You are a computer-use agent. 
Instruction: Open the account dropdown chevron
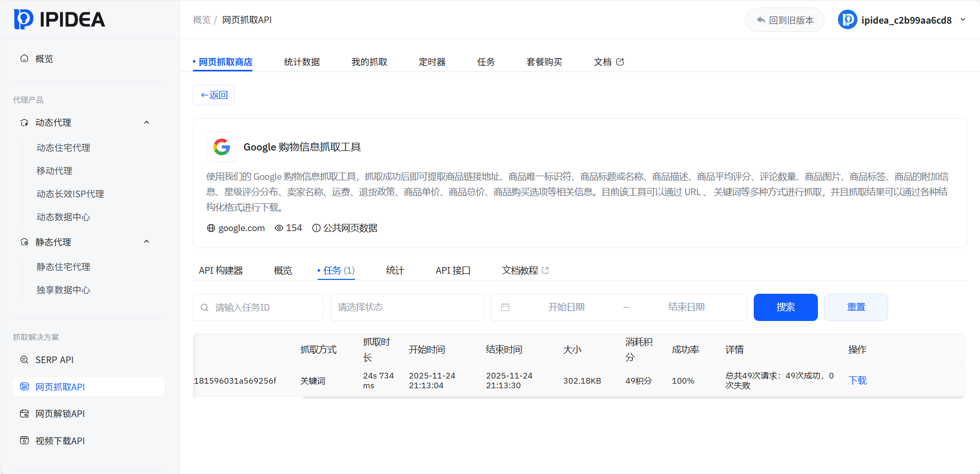click(963, 20)
